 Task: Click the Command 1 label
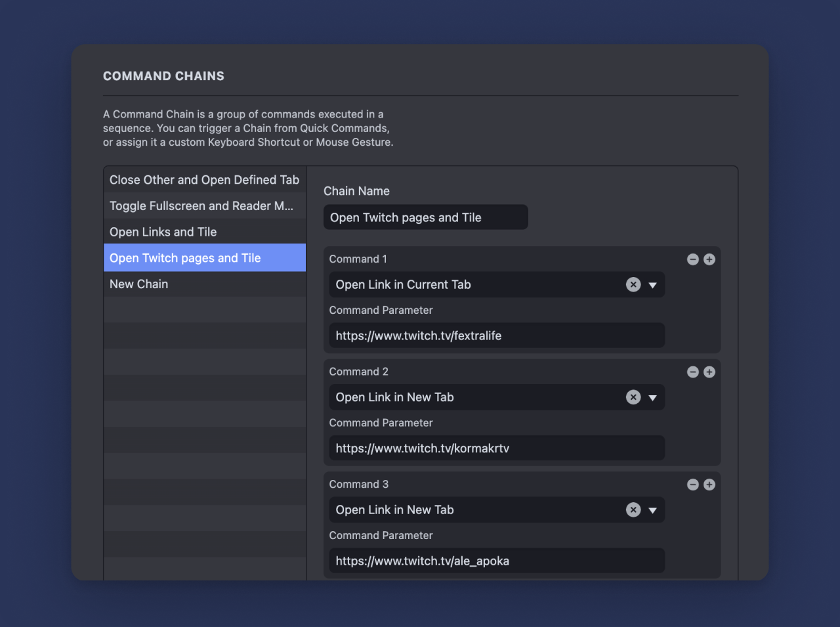pyautogui.click(x=358, y=259)
